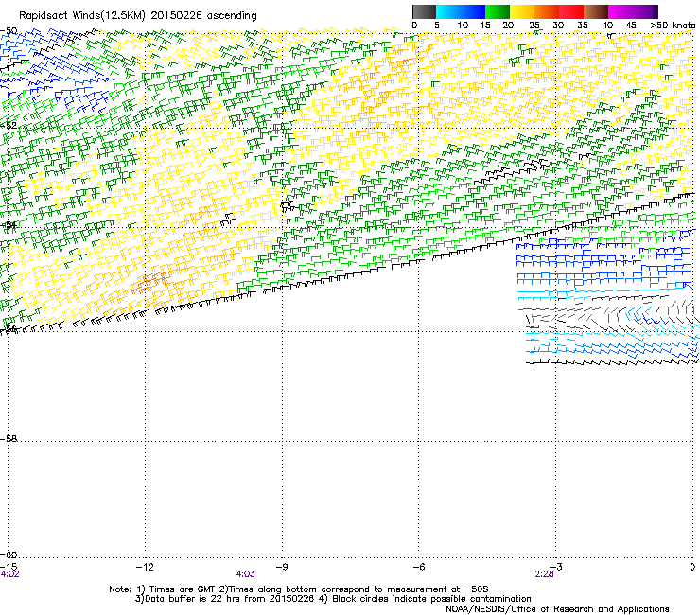Click the purple '4:03' time label

click(x=246, y=574)
